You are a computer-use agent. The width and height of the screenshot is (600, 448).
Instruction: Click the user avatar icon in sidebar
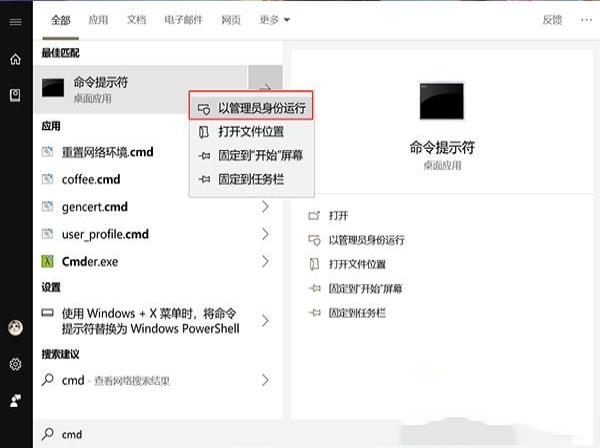click(15, 329)
